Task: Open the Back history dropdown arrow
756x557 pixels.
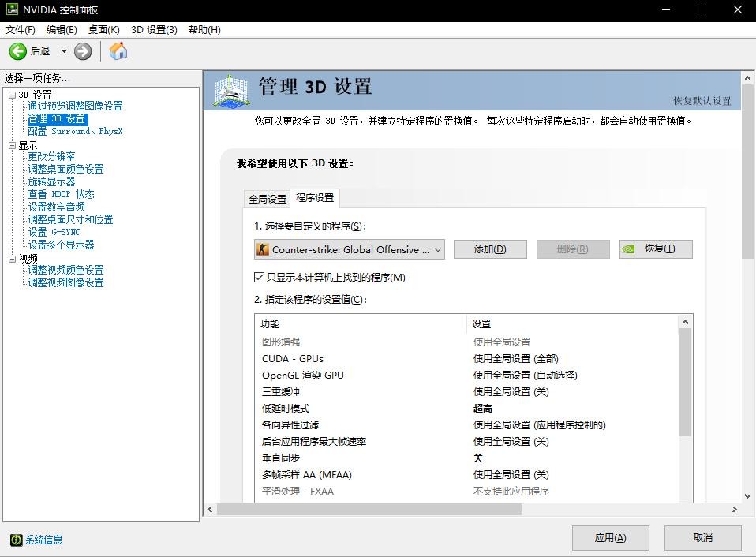Action: tap(64, 51)
